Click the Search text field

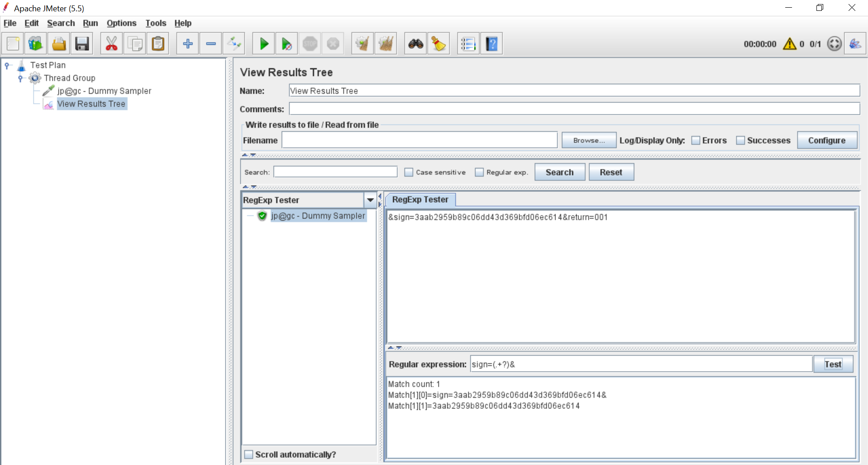[335, 172]
